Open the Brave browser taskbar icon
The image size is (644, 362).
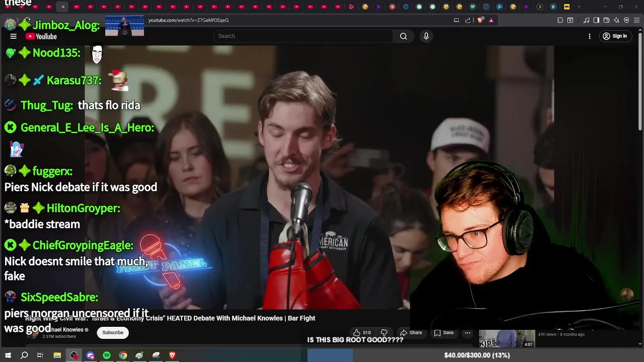172,355
